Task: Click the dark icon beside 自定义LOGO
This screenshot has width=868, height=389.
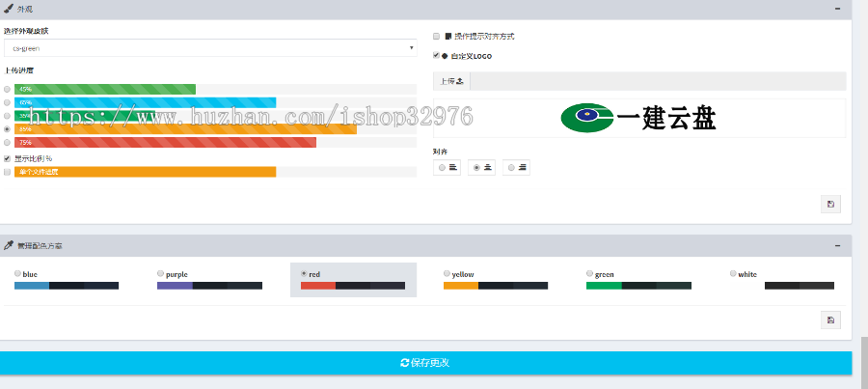Action: point(445,56)
